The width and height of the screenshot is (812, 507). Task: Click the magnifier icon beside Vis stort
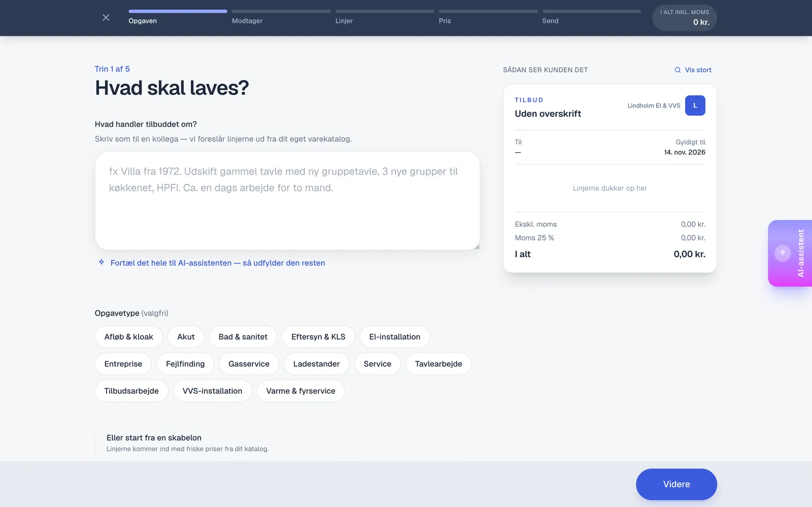pos(678,70)
